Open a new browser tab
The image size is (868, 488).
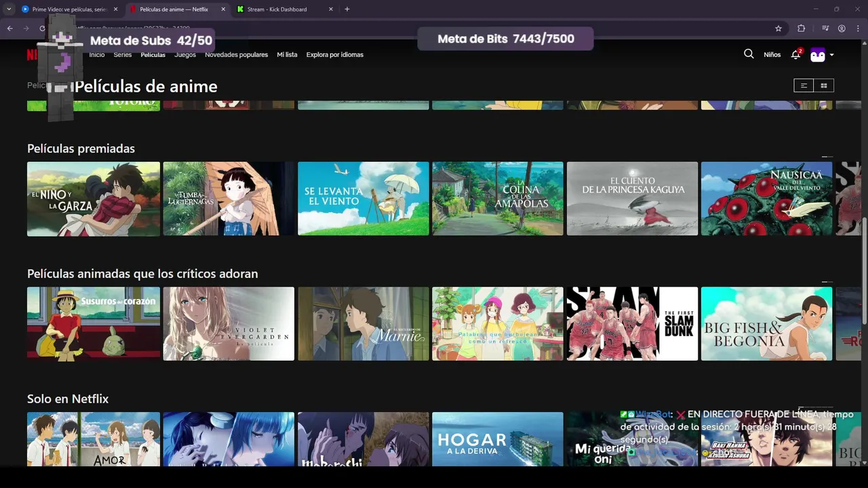(347, 9)
